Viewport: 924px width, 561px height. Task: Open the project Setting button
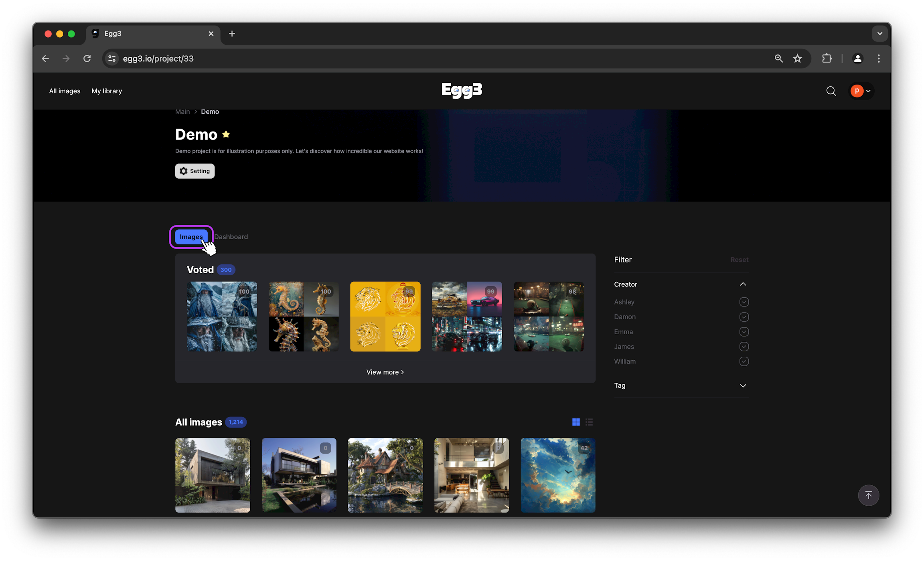(195, 171)
